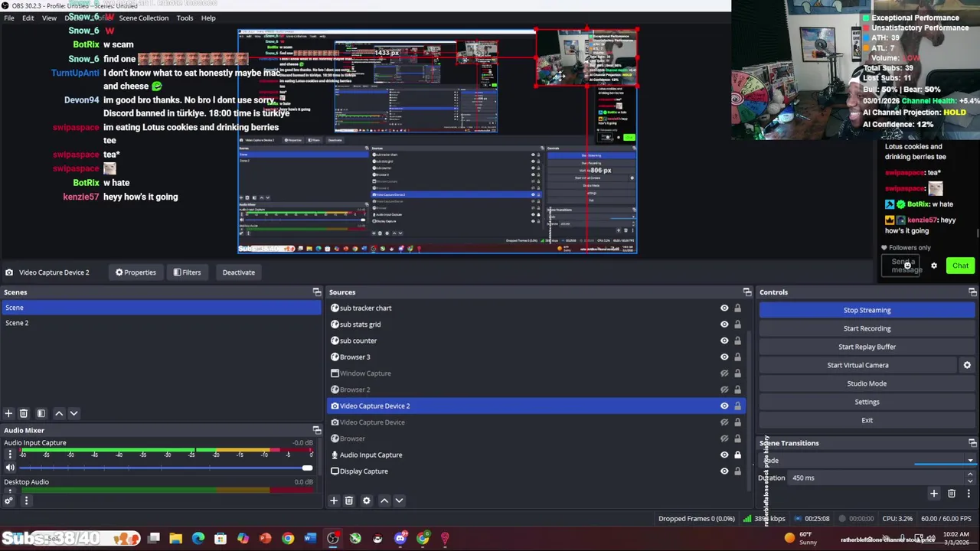Image resolution: width=980 pixels, height=551 pixels.
Task: Select the Display Capture source row
Action: coord(536,471)
